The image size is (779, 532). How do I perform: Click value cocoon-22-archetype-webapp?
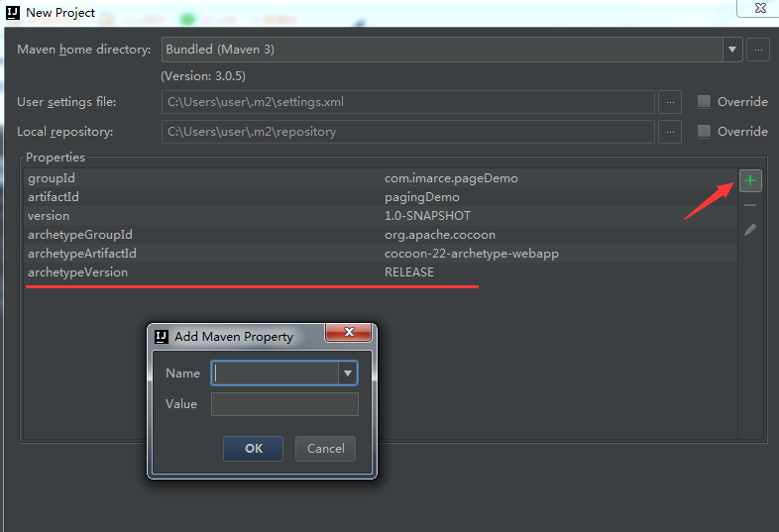point(472,254)
